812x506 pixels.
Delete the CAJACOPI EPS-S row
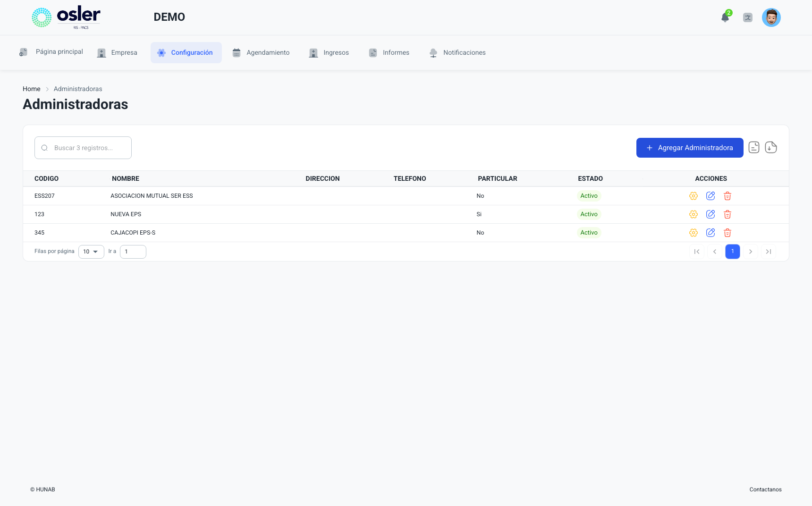click(727, 233)
